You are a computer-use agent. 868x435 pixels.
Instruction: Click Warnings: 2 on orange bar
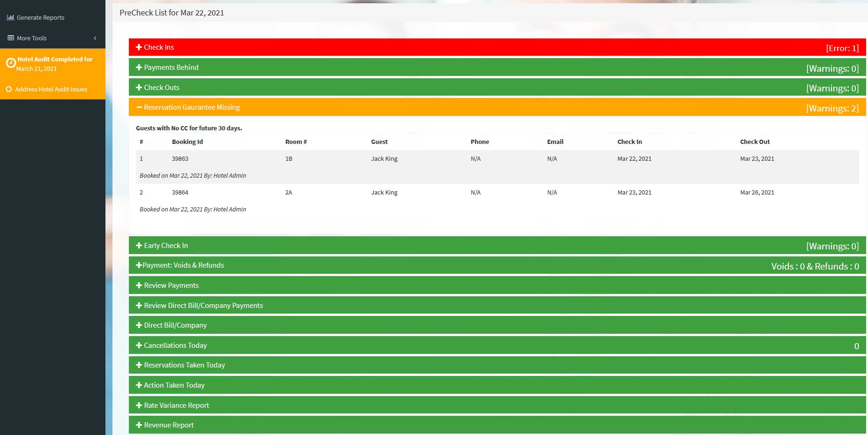pos(832,108)
